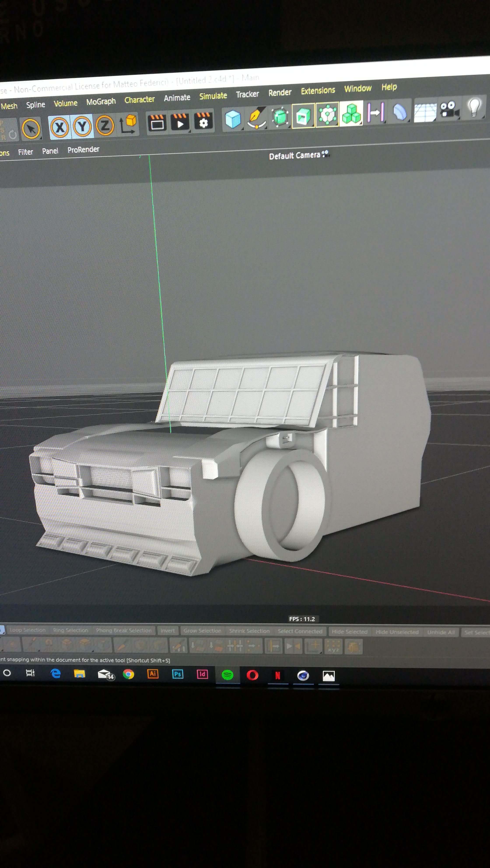Click Grow Selection button
The image size is (490, 868).
click(202, 631)
